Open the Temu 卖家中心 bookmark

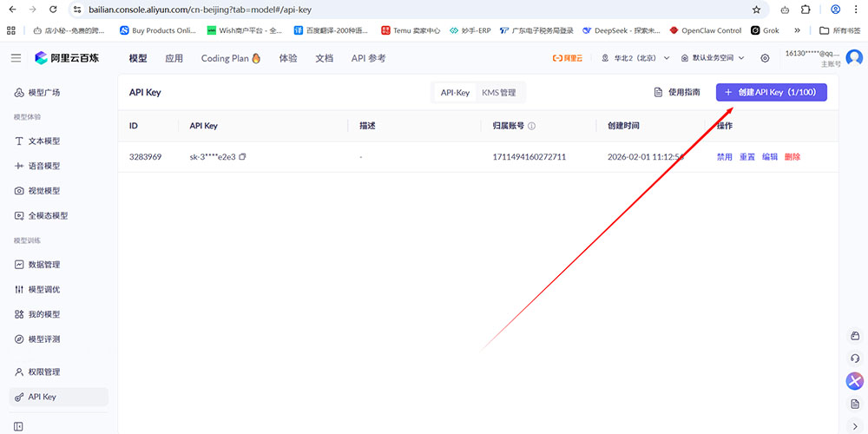click(x=411, y=30)
